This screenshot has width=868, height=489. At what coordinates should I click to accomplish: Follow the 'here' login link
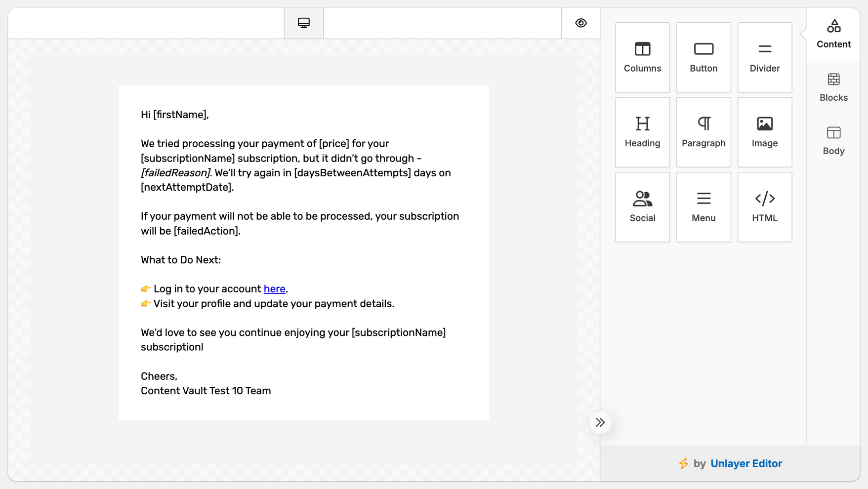pos(274,289)
